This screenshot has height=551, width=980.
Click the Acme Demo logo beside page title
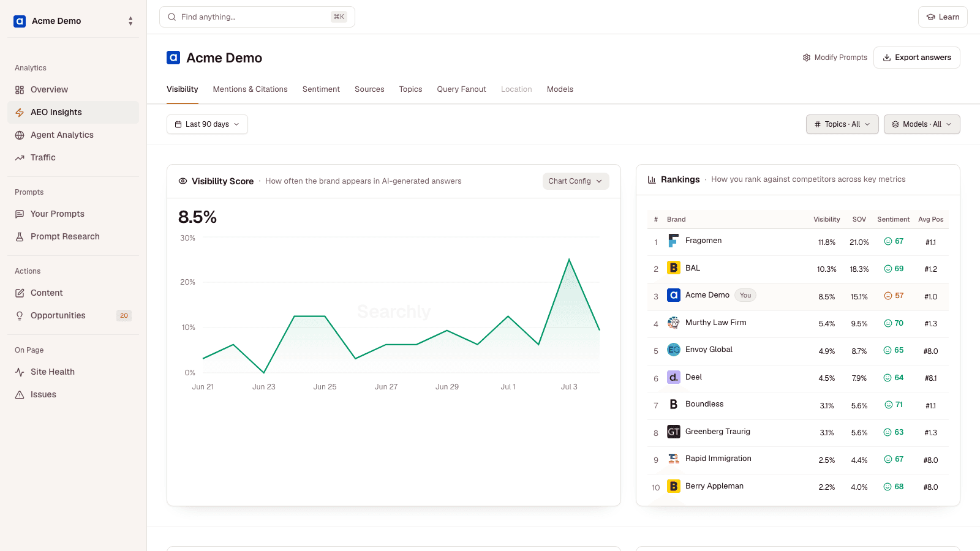coord(173,58)
